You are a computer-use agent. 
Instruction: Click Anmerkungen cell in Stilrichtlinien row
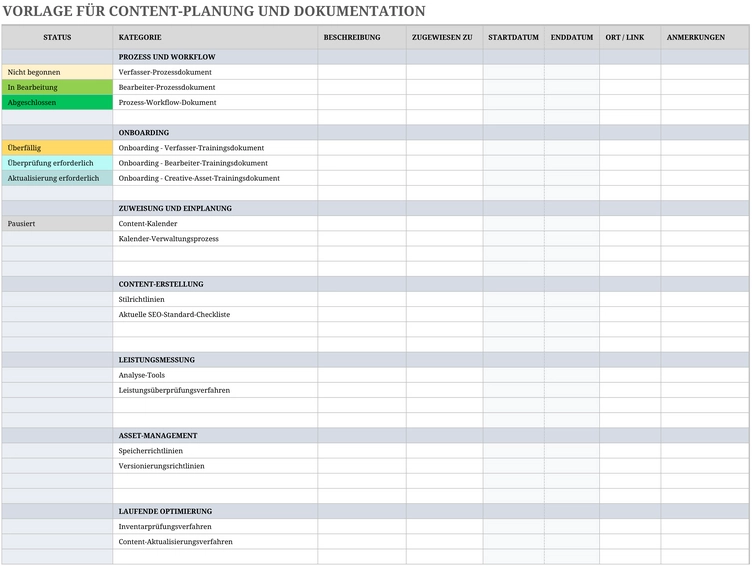coord(705,299)
